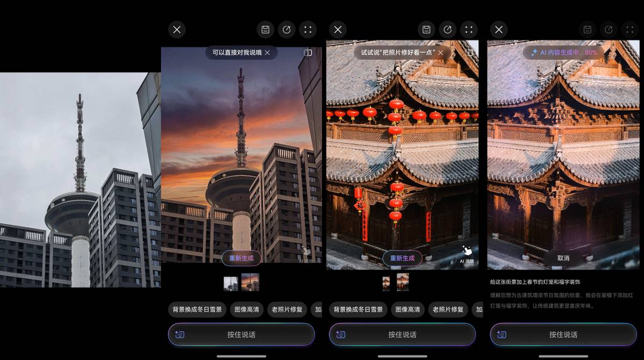Screen dimensions: 644x360
Task: Select second temple thumbnail with lanterns
Action: click(x=402, y=282)
